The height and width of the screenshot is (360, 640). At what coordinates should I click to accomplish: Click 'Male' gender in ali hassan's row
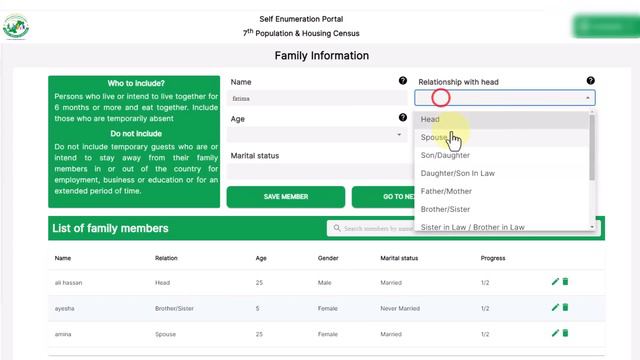click(324, 282)
